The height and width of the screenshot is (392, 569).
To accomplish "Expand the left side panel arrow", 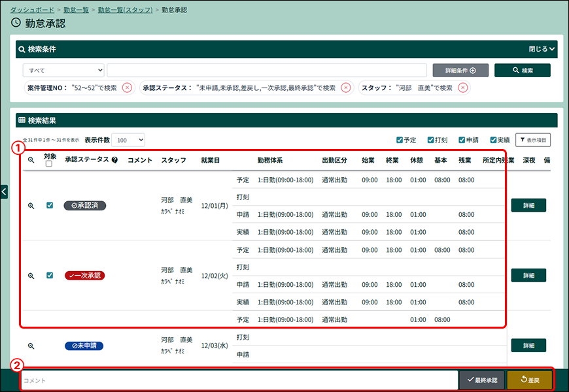I will [x=4, y=192].
